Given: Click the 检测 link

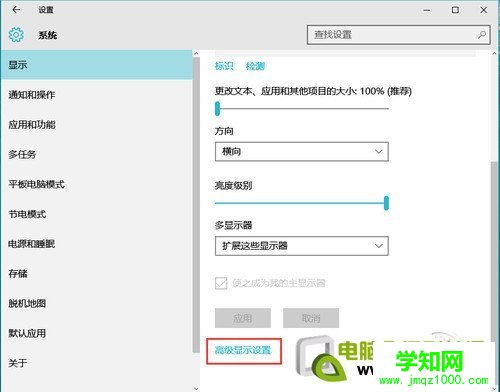Looking at the screenshot, I should (255, 66).
